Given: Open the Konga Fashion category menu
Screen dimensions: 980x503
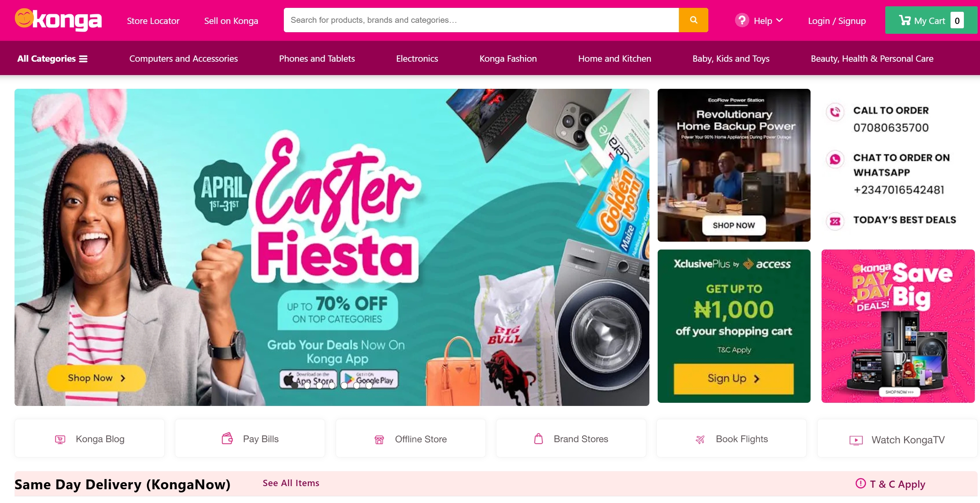Looking at the screenshot, I should tap(508, 59).
